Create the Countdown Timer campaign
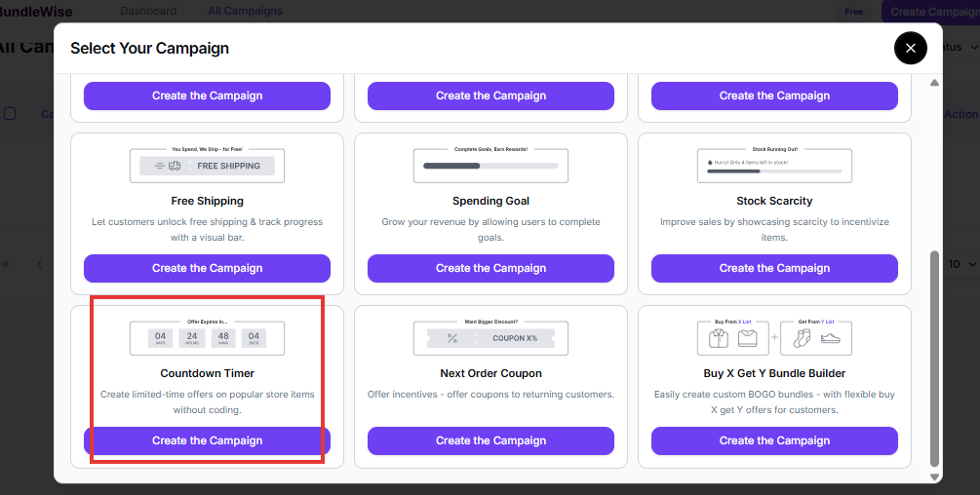This screenshot has height=495, width=980. coord(207,440)
